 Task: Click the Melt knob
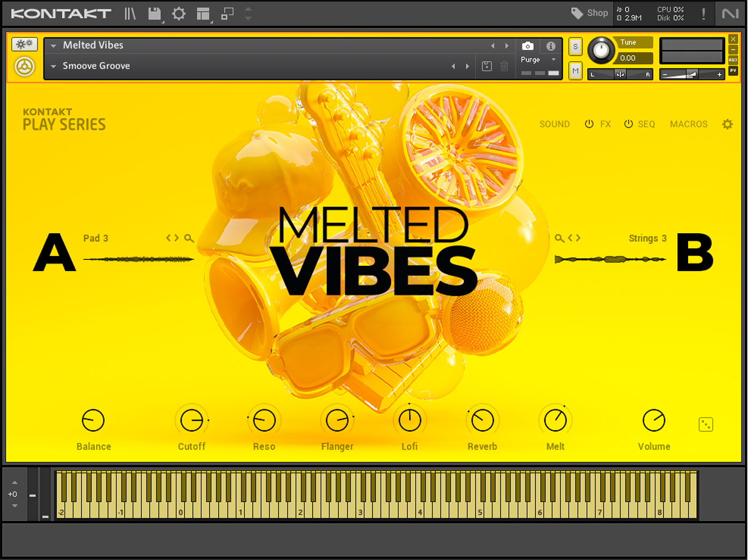(556, 421)
